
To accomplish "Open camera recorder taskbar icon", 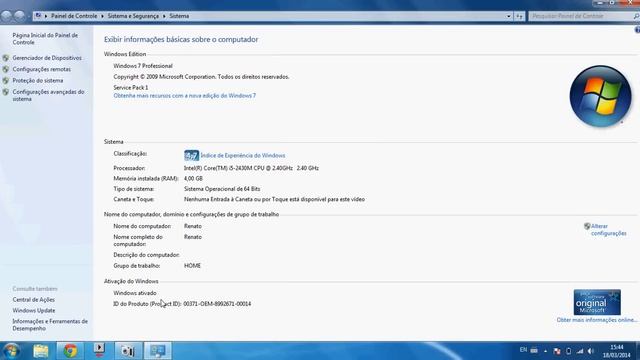I will coord(128,351).
